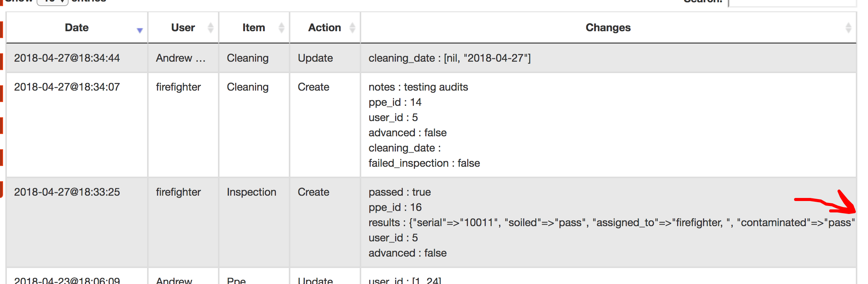Click 'ppe_id : 16' line
The height and width of the screenshot is (284, 868).
tap(395, 207)
